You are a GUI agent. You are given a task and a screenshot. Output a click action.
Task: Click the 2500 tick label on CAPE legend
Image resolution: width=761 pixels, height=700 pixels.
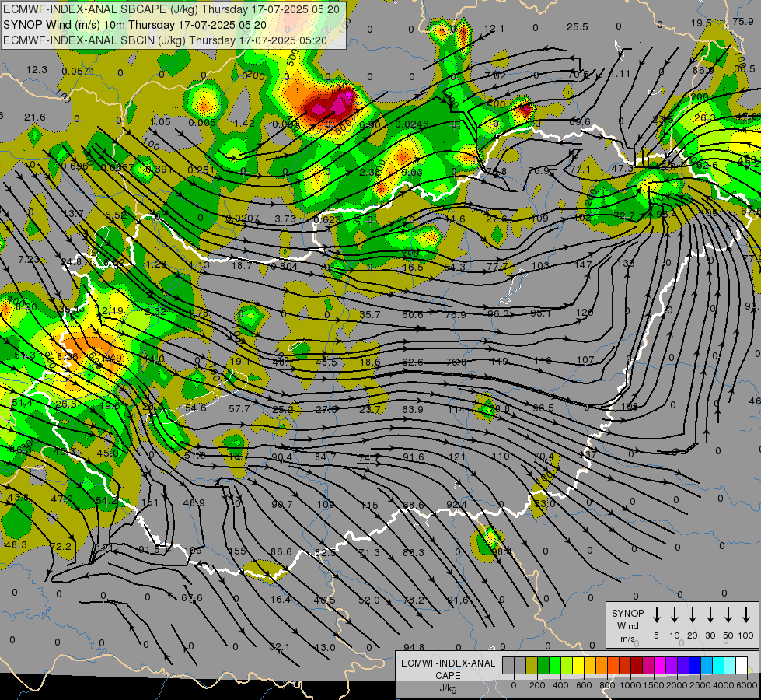coord(700,685)
